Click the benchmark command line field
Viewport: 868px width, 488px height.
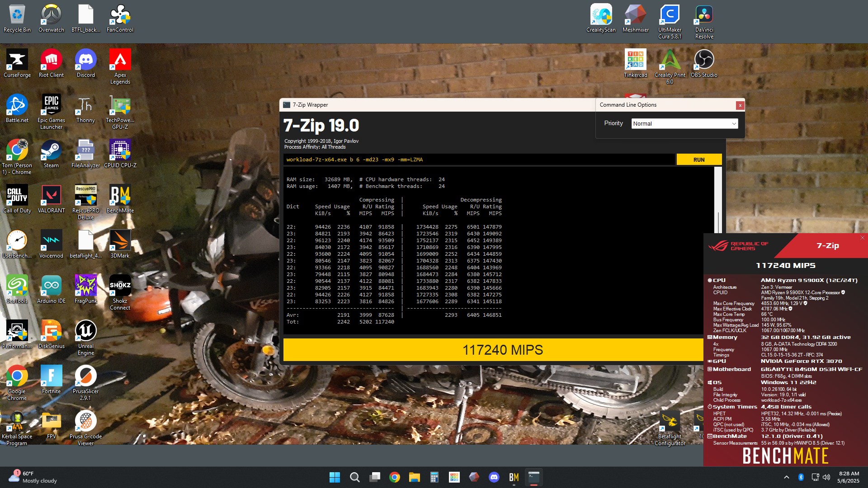coord(479,160)
